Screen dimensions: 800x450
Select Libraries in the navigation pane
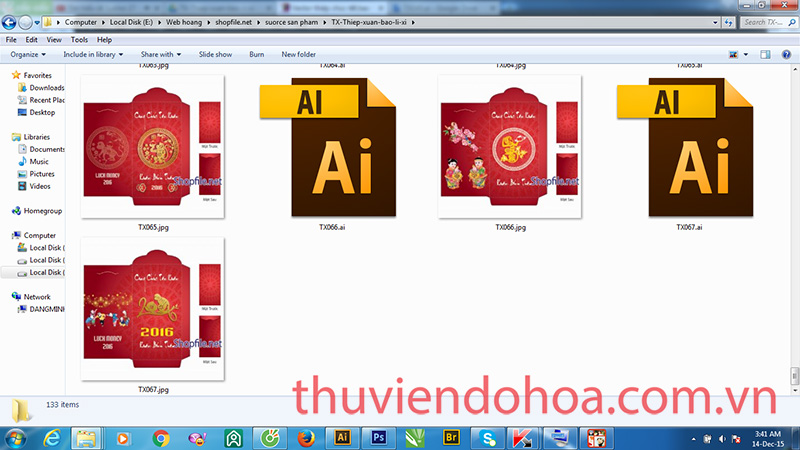(37, 137)
